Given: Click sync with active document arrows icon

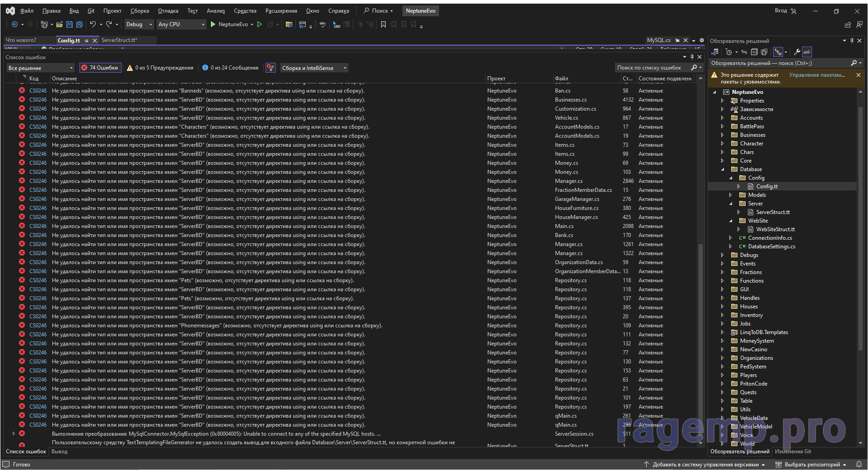Looking at the screenshot, I should [x=744, y=52].
